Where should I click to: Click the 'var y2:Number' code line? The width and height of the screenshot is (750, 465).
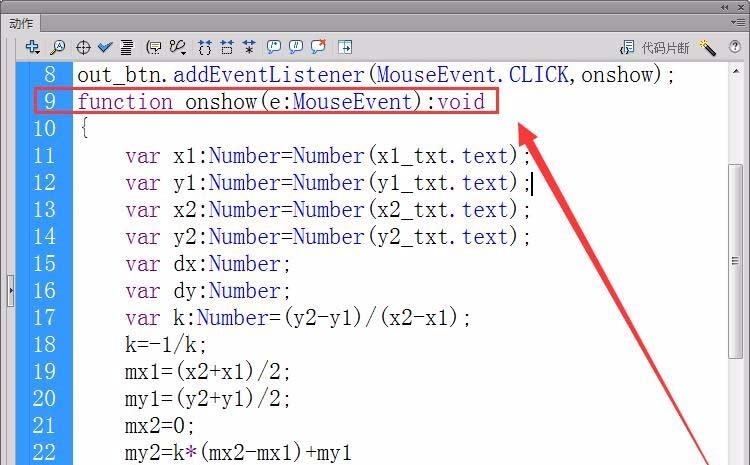tap(328, 236)
